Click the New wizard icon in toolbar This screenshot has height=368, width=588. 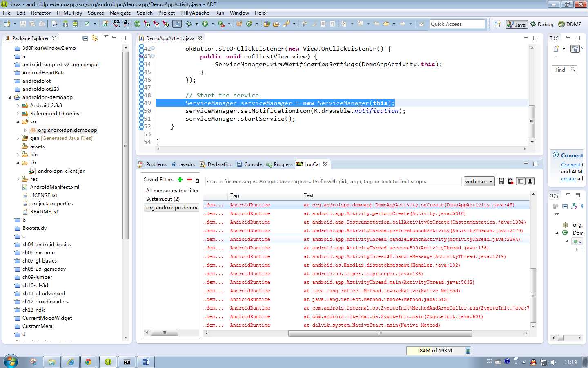point(7,24)
